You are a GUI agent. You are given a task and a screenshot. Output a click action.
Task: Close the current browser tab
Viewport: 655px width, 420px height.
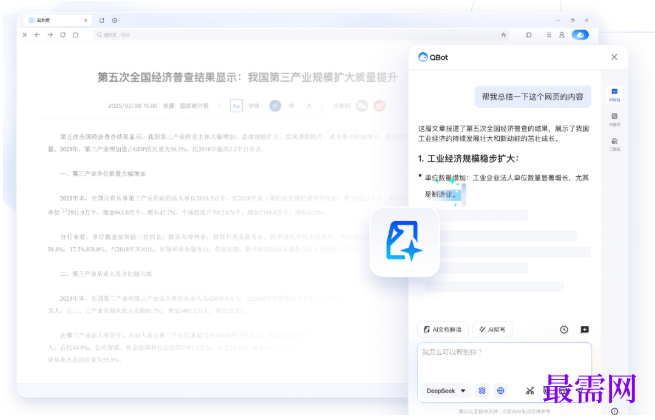point(86,20)
